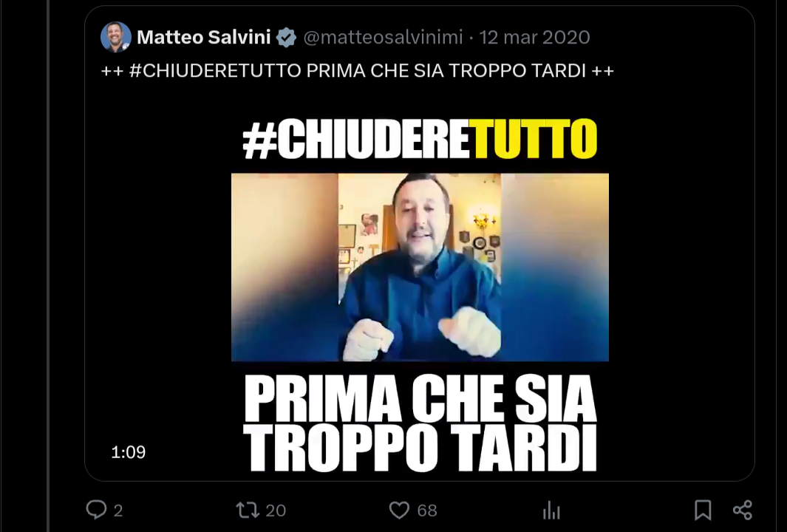Viewport: 787px width, 532px height.
Task: Click the repost count 20
Action: [x=276, y=511]
